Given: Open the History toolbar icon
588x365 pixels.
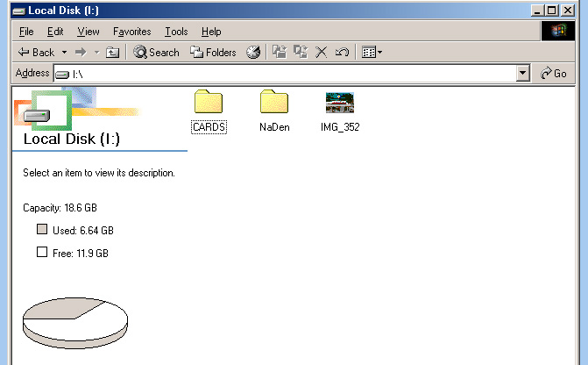Looking at the screenshot, I should point(253,52).
